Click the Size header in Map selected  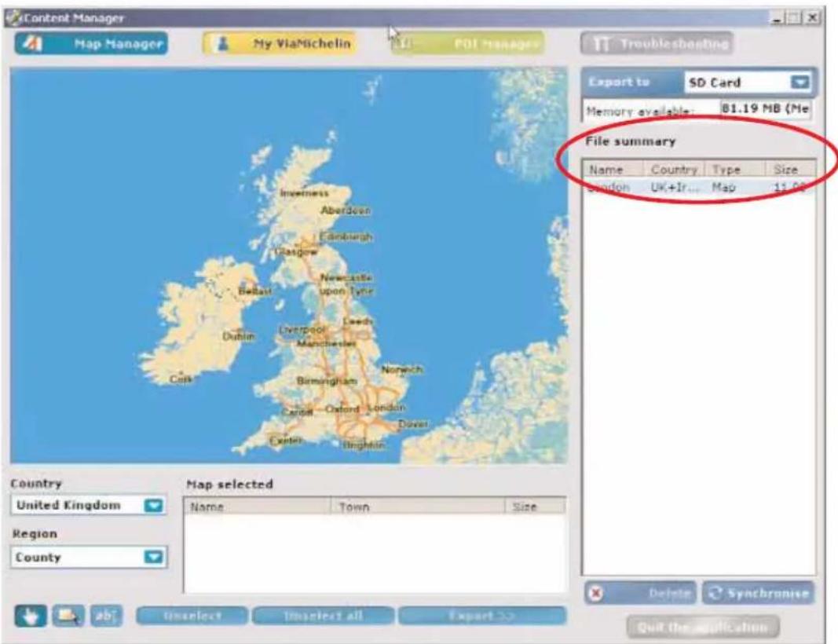535,507
